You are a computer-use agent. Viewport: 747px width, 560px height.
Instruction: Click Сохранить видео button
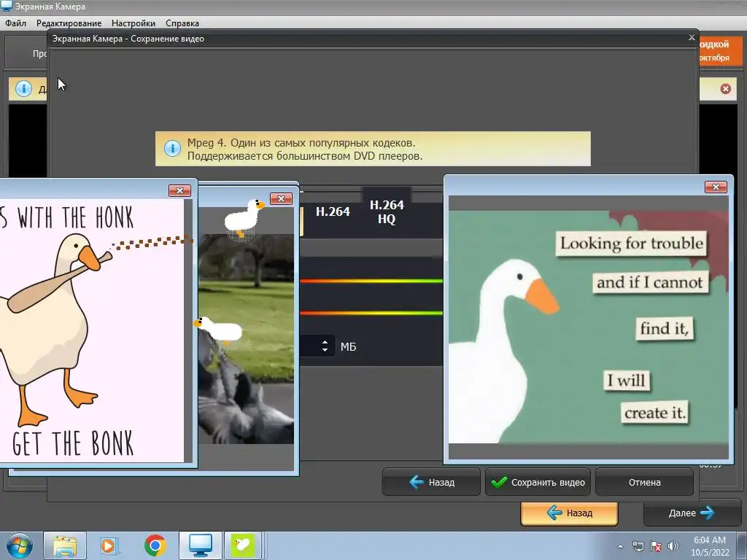(538, 483)
